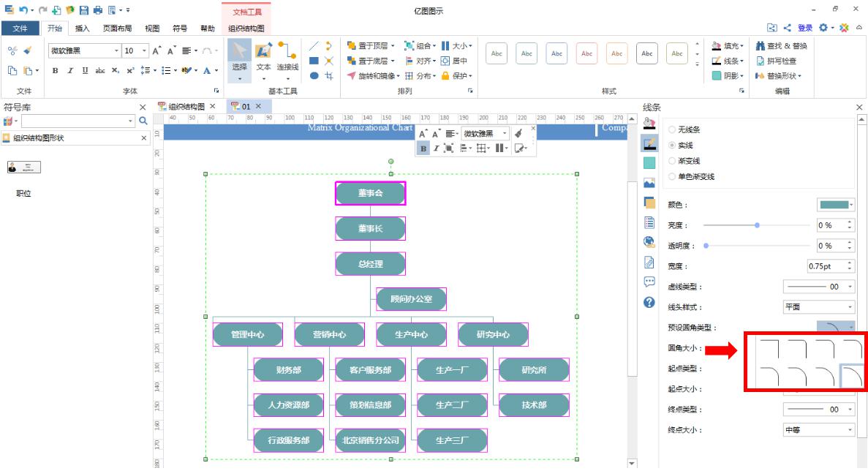Image resolution: width=868 pixels, height=471 pixels.
Task: Click the 透明度 transparency slider handle
Action: [706, 246]
